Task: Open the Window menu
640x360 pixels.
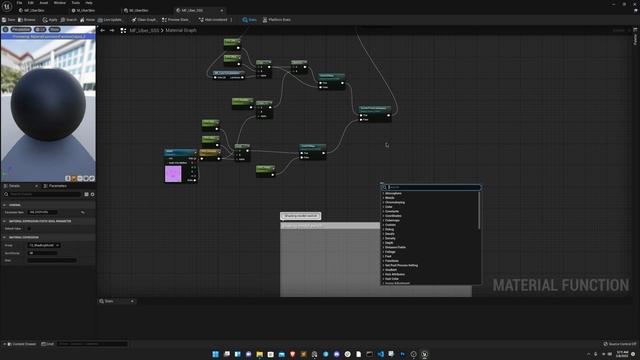Action: pyautogui.click(x=60, y=3)
